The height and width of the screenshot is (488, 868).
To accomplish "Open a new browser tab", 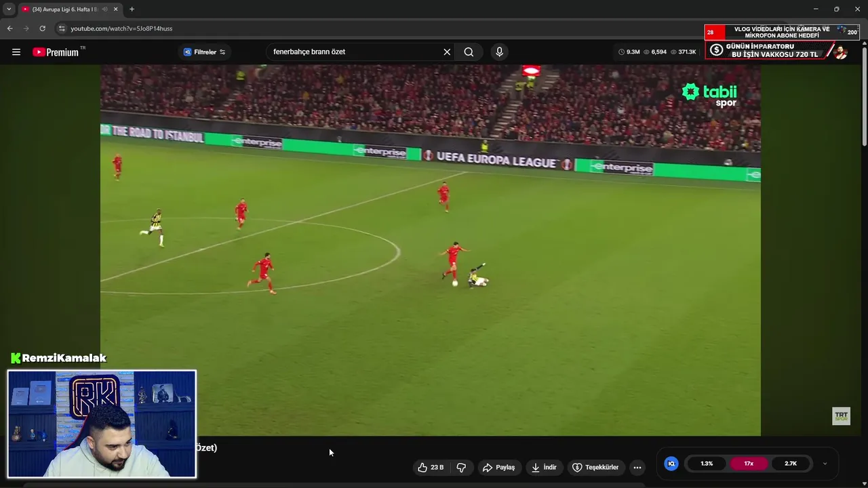I will (132, 9).
